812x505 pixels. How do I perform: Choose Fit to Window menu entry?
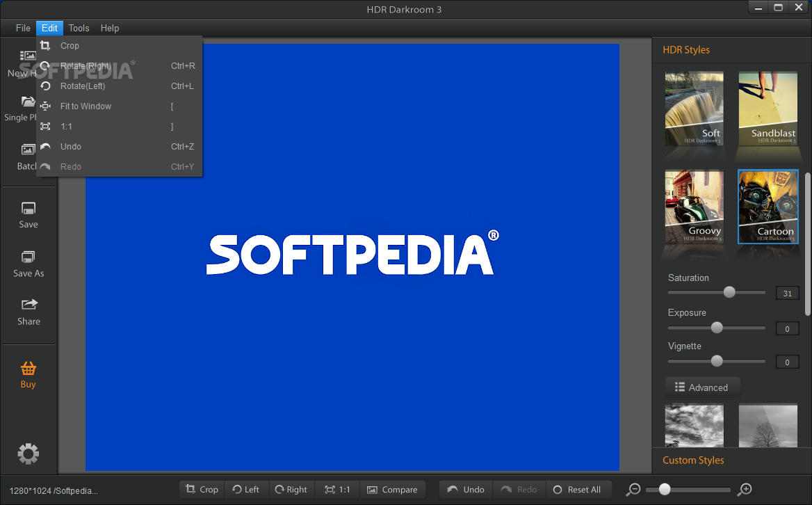coord(119,106)
